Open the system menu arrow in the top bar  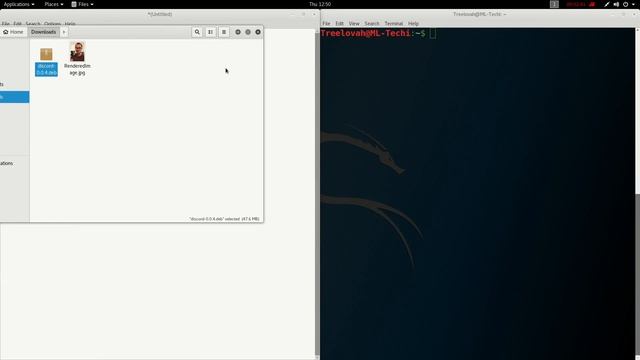coord(634,4)
